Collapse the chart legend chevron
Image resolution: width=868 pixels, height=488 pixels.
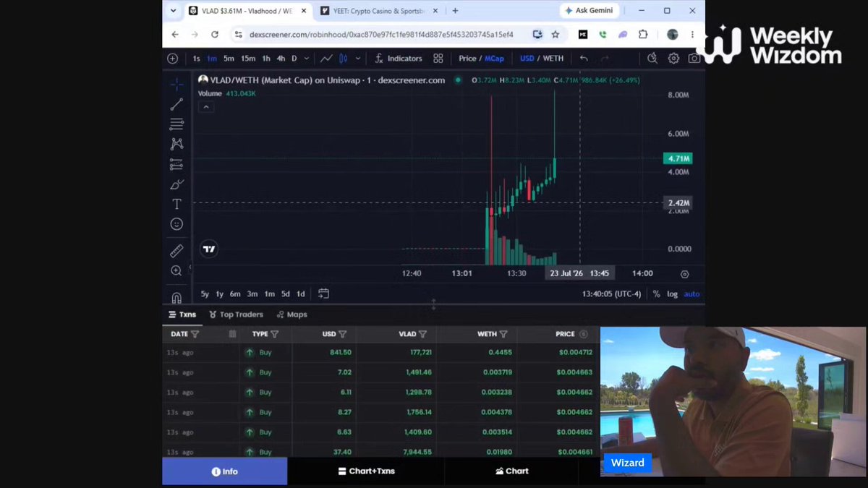[206, 107]
